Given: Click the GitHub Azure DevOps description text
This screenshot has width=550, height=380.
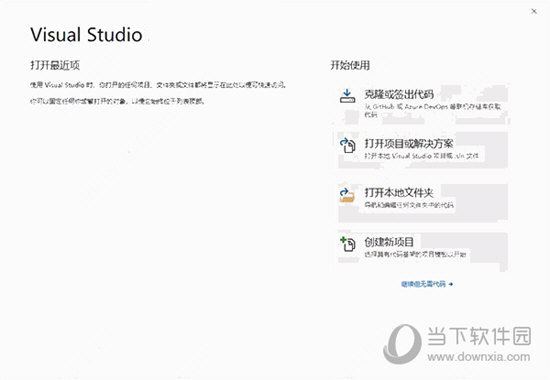Looking at the screenshot, I should (433, 110).
